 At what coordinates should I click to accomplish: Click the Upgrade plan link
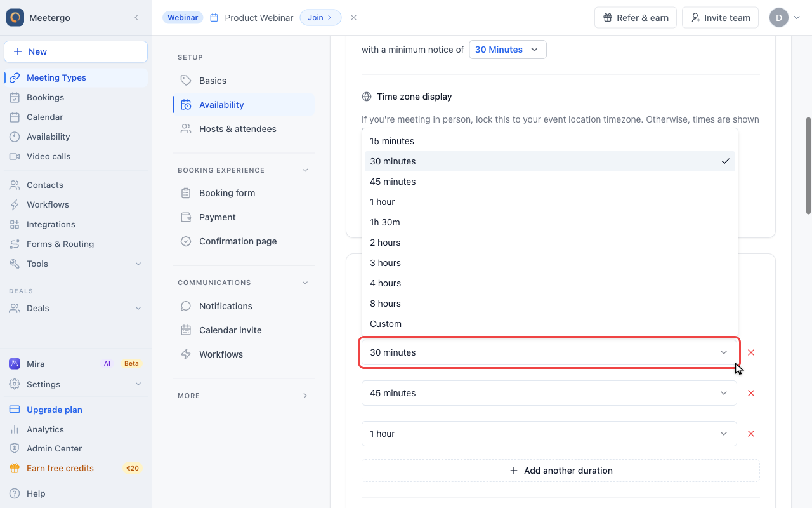click(55, 410)
